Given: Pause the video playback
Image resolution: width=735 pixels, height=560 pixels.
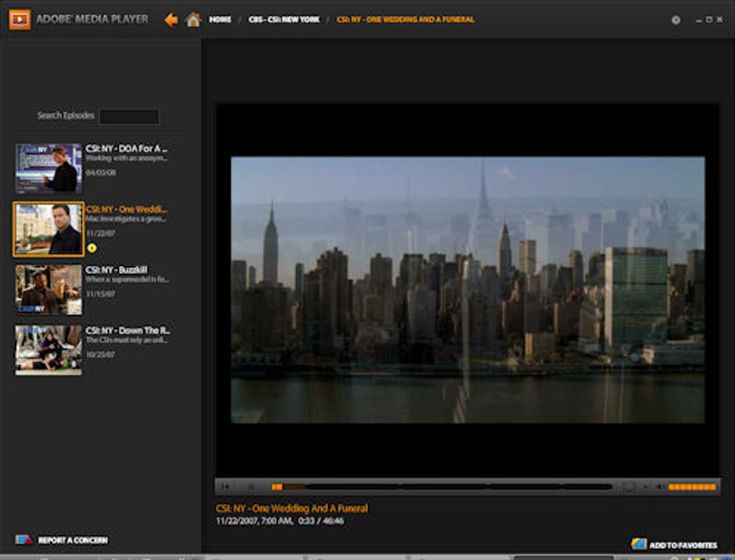Looking at the screenshot, I should pyautogui.click(x=251, y=487).
